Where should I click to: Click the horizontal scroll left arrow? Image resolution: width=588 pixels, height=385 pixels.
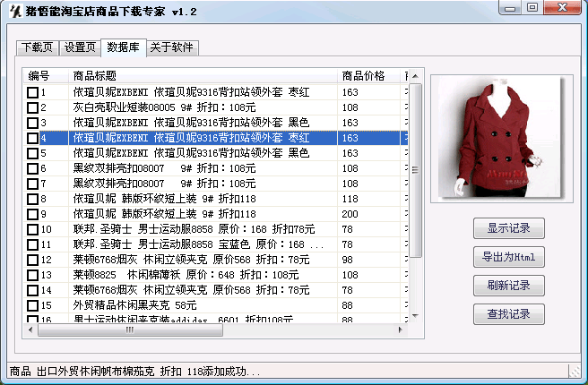tap(30, 330)
